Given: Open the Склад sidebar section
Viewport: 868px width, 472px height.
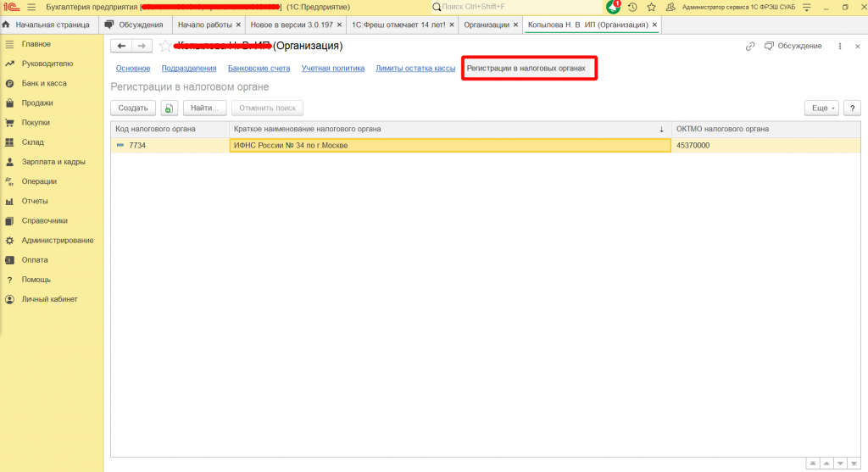Looking at the screenshot, I should 33,142.
